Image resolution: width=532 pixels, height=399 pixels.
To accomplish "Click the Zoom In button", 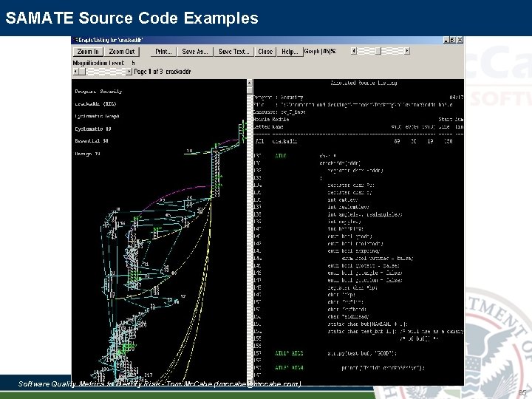I will pos(88,52).
